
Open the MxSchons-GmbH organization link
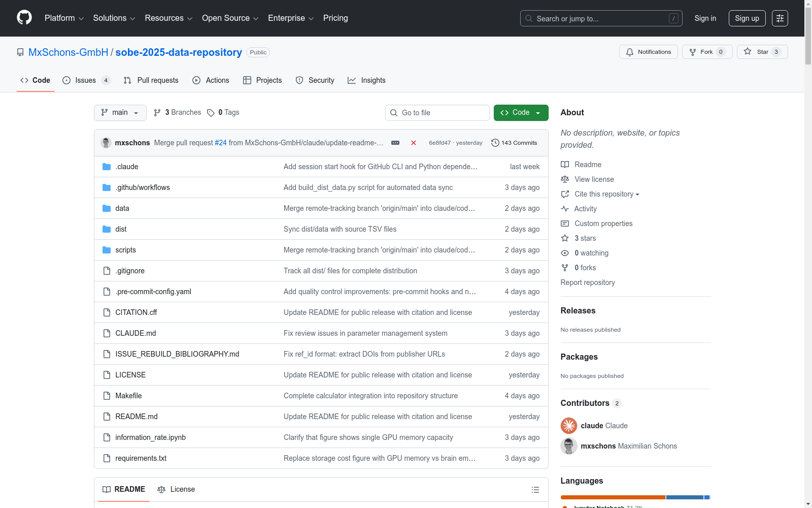tap(69, 52)
